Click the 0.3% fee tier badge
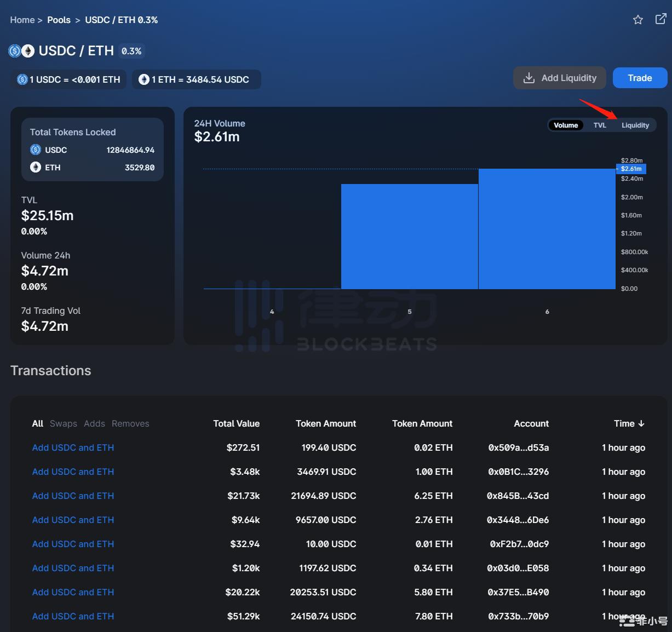This screenshot has height=632, width=672. [131, 51]
